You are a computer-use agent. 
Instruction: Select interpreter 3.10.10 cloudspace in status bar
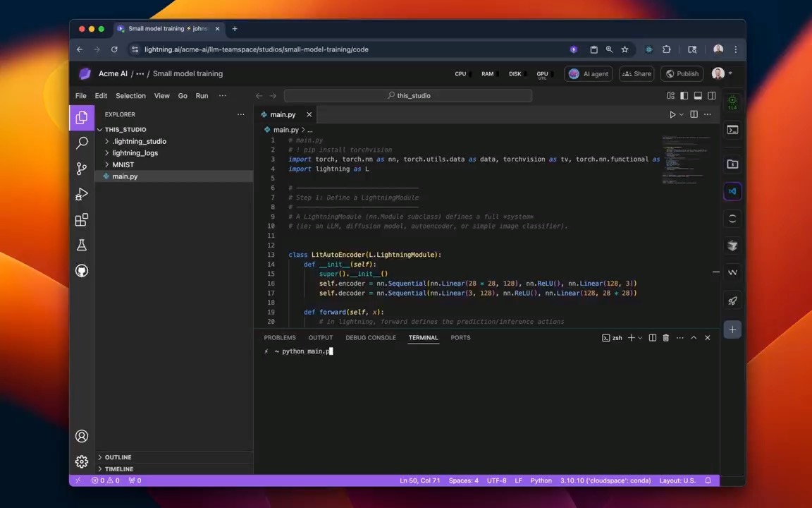click(605, 480)
